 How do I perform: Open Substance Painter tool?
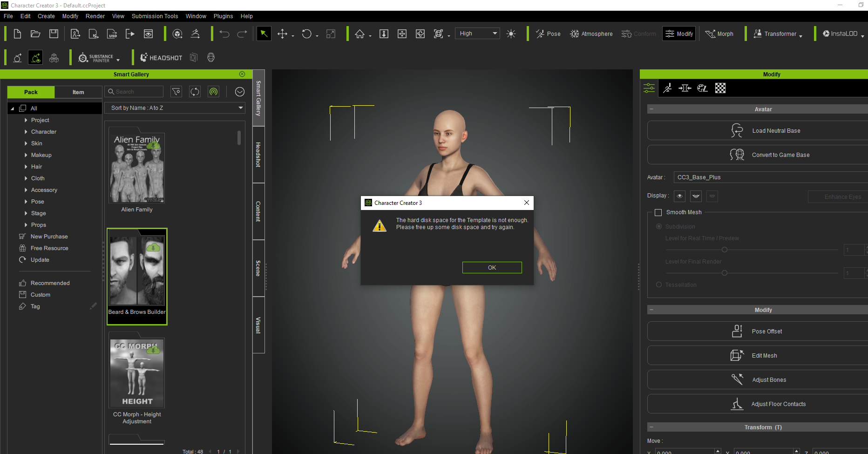(x=96, y=58)
